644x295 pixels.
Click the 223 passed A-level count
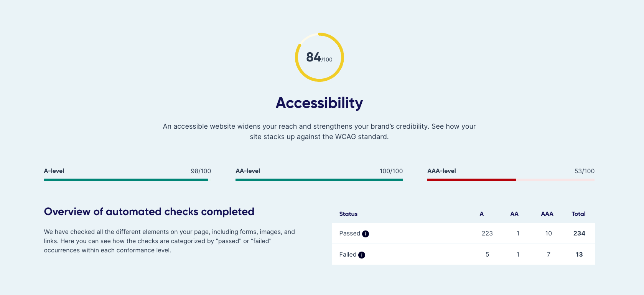[x=487, y=233]
